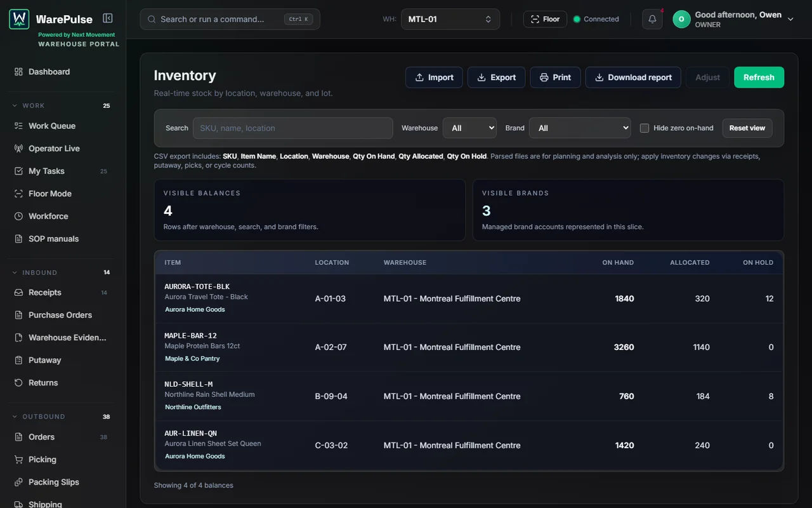Toggle Hide zero on-hand checkbox
The height and width of the screenshot is (508, 812).
click(645, 128)
